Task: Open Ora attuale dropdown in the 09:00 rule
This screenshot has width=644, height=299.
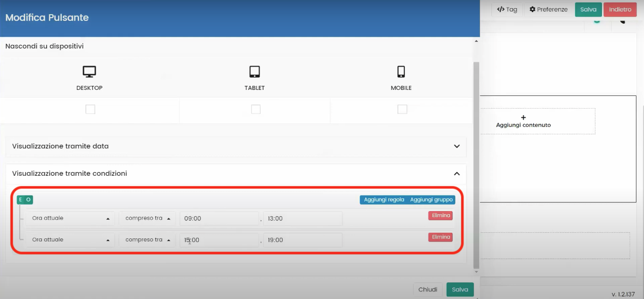Action: tap(71, 219)
